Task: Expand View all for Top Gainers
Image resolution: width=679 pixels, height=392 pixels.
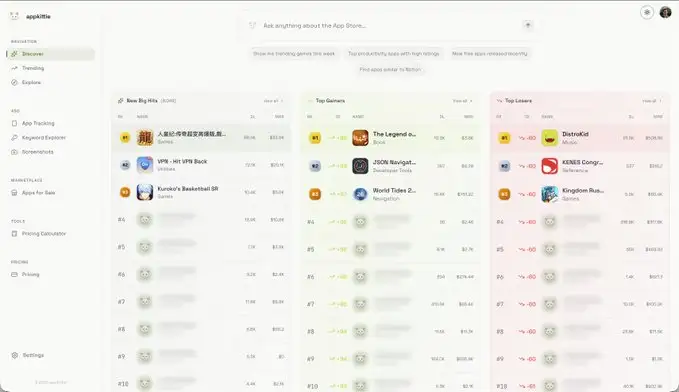Action: pos(462,101)
